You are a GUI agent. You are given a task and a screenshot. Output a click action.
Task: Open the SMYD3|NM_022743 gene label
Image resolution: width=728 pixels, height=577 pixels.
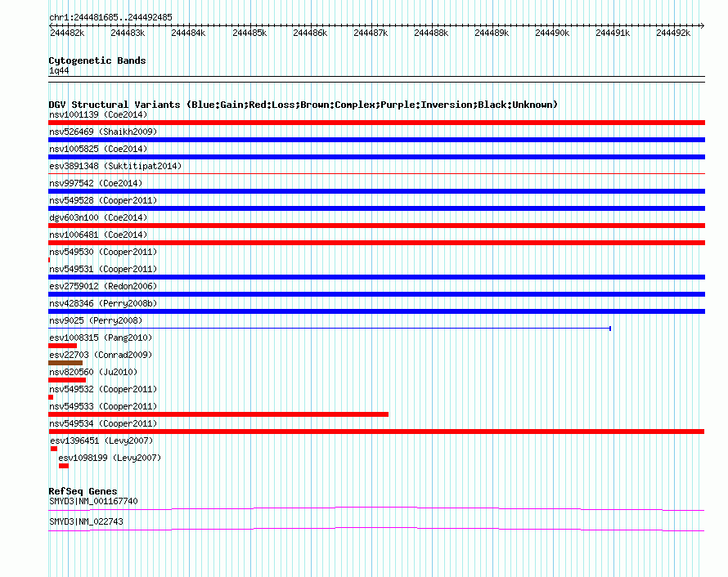click(x=86, y=521)
